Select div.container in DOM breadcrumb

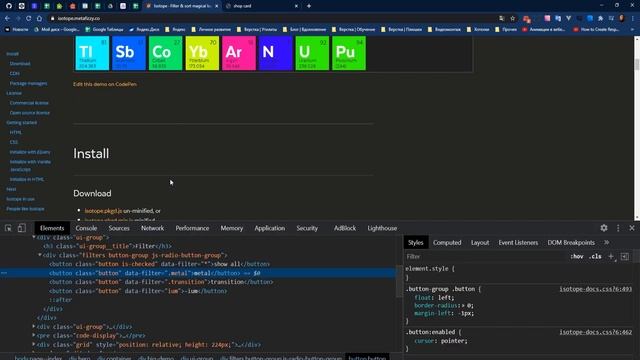coord(114,358)
